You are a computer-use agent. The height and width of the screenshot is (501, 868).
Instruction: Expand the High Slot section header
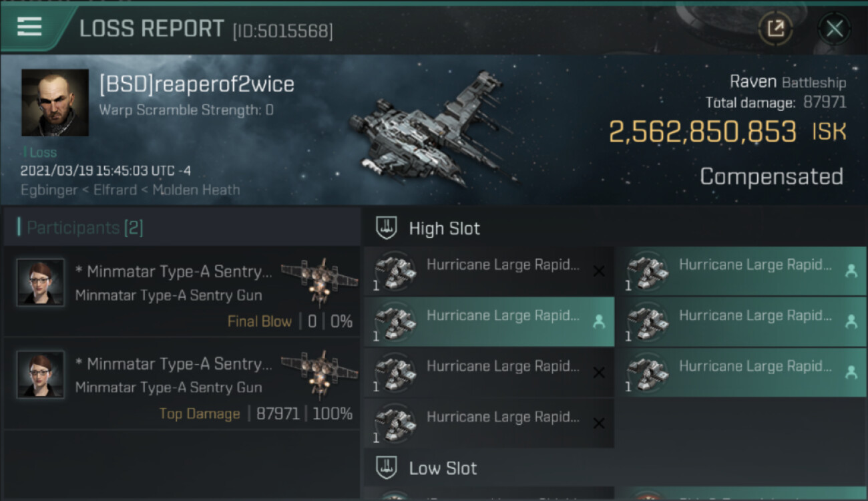coord(445,228)
